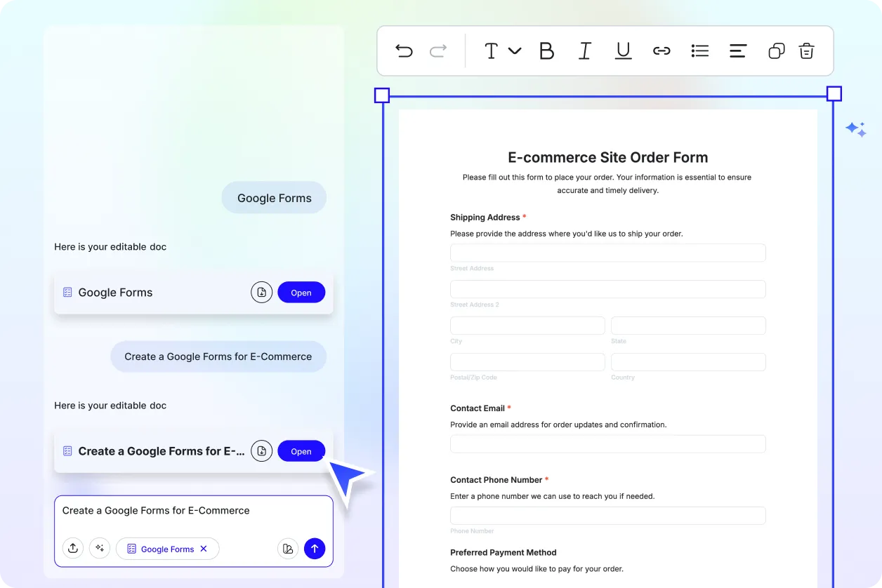This screenshot has width=882, height=588.
Task: Click the AI sparkles icon in the chat input
Action: click(100, 548)
